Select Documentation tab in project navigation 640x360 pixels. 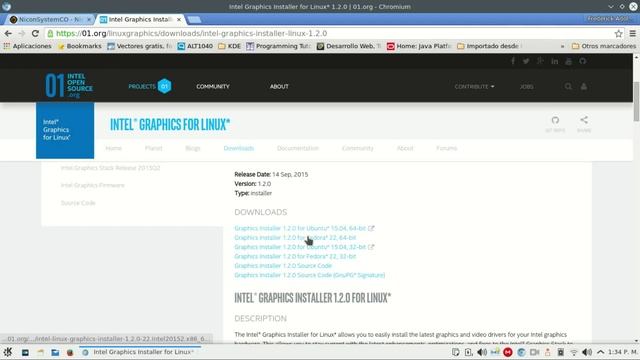point(298,148)
